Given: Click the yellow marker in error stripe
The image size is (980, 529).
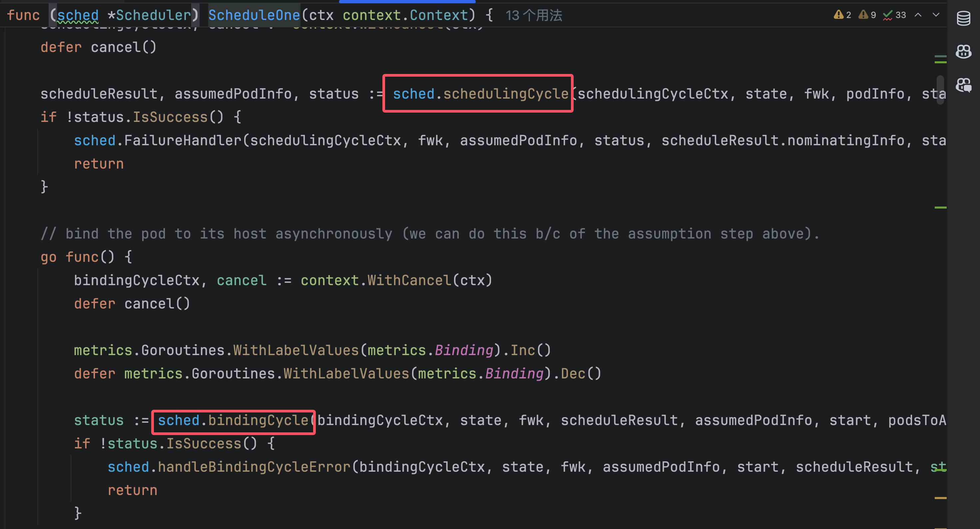Looking at the screenshot, I should (x=940, y=498).
